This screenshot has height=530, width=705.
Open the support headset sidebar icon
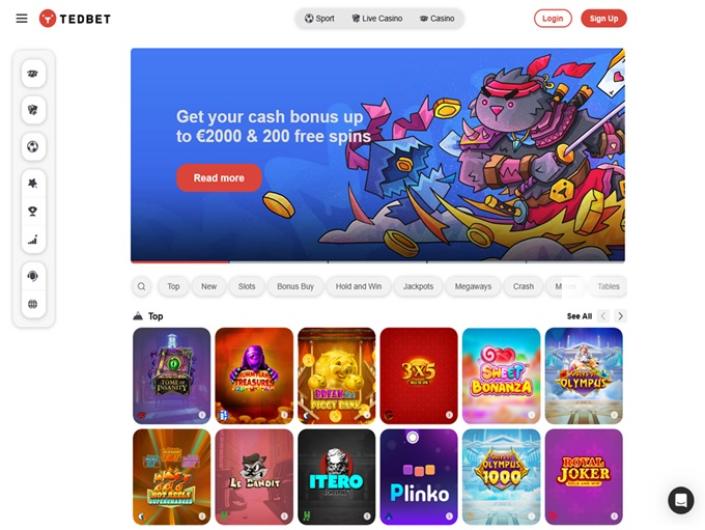(x=33, y=276)
